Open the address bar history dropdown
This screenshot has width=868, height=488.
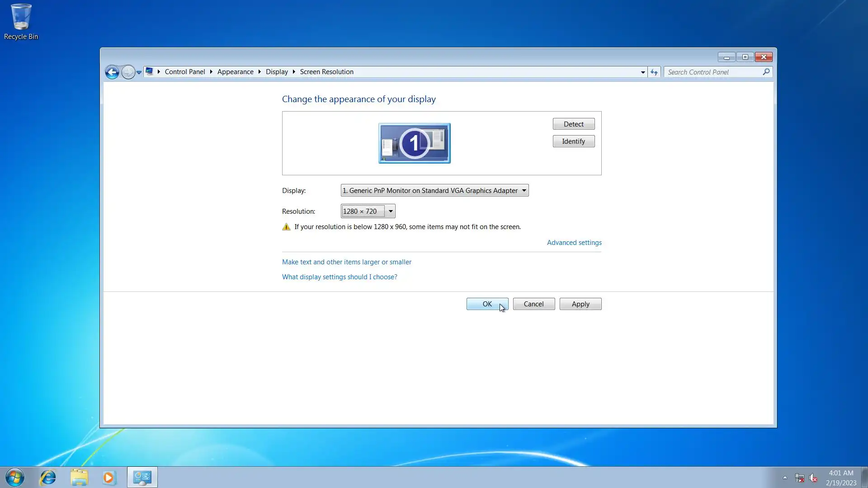643,72
